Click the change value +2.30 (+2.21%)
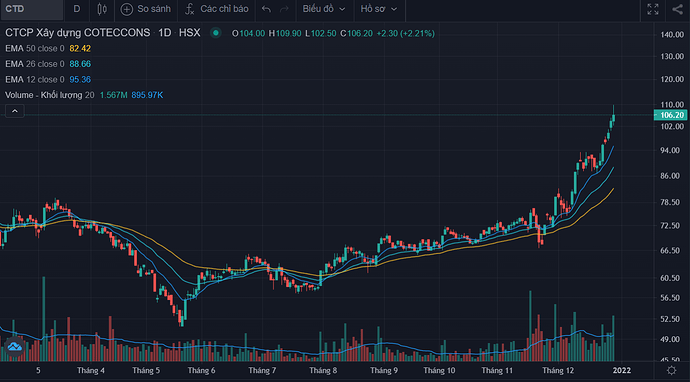 406,33
